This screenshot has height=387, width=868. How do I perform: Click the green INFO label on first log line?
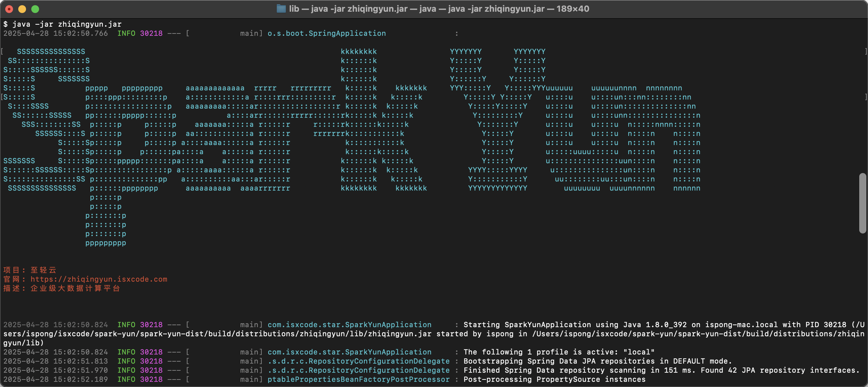[x=126, y=33]
